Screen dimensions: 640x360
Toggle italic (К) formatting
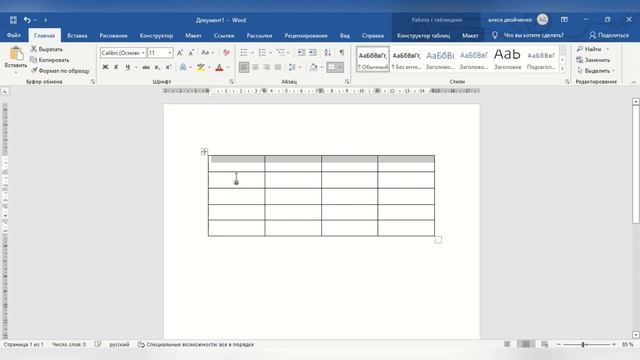pyautogui.click(x=116, y=67)
